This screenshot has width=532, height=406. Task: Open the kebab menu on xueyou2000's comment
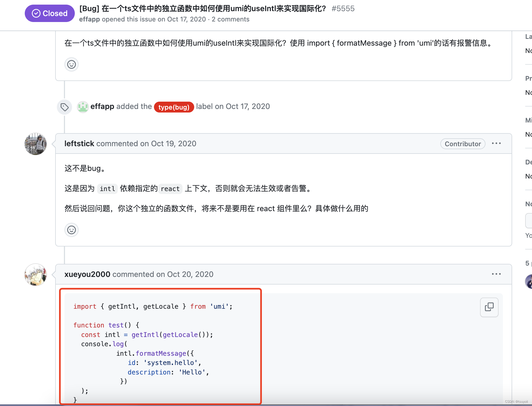click(497, 274)
